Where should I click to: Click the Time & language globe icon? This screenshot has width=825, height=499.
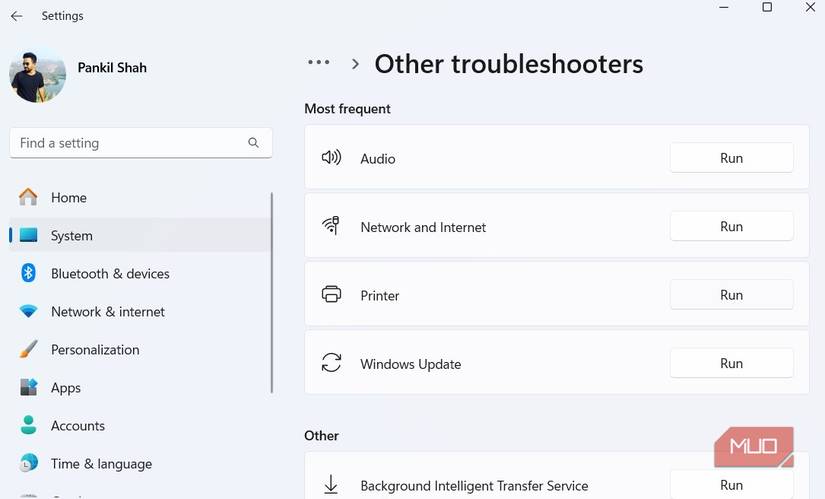[29, 464]
